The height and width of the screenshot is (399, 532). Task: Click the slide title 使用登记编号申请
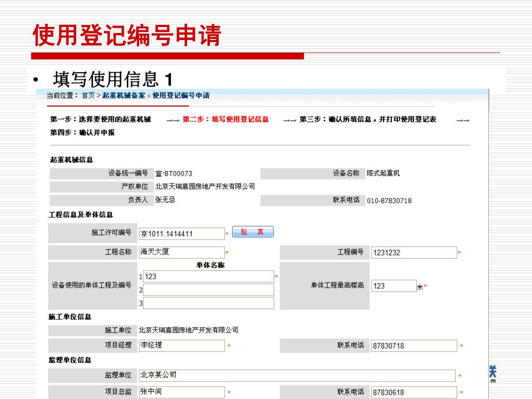(127, 35)
